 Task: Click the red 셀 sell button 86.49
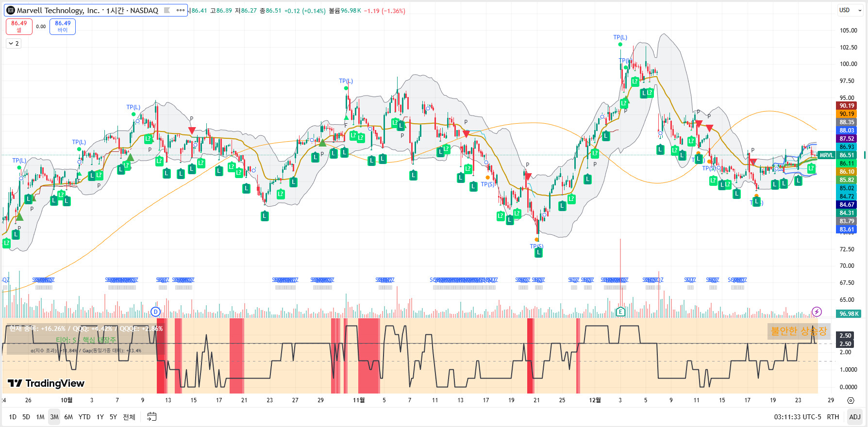point(19,26)
